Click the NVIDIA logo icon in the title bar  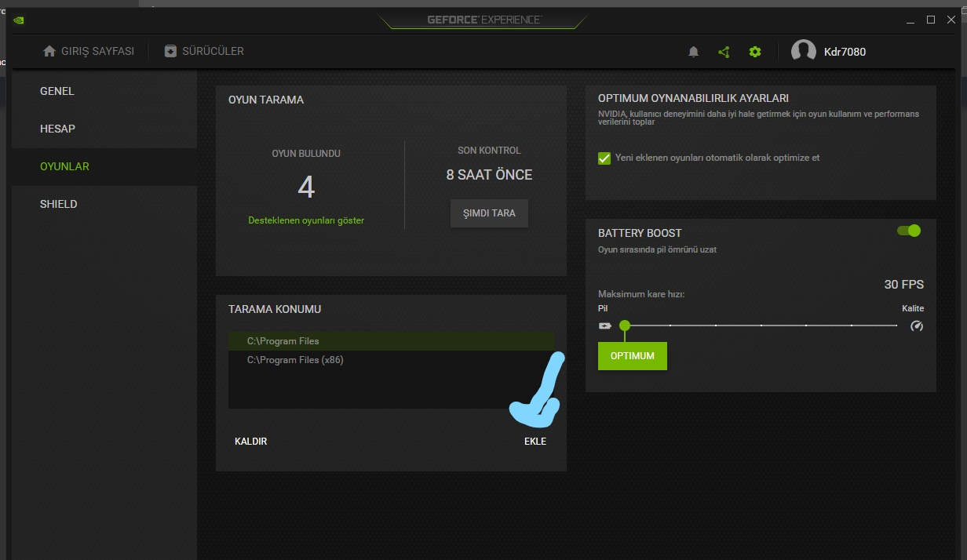click(x=18, y=20)
